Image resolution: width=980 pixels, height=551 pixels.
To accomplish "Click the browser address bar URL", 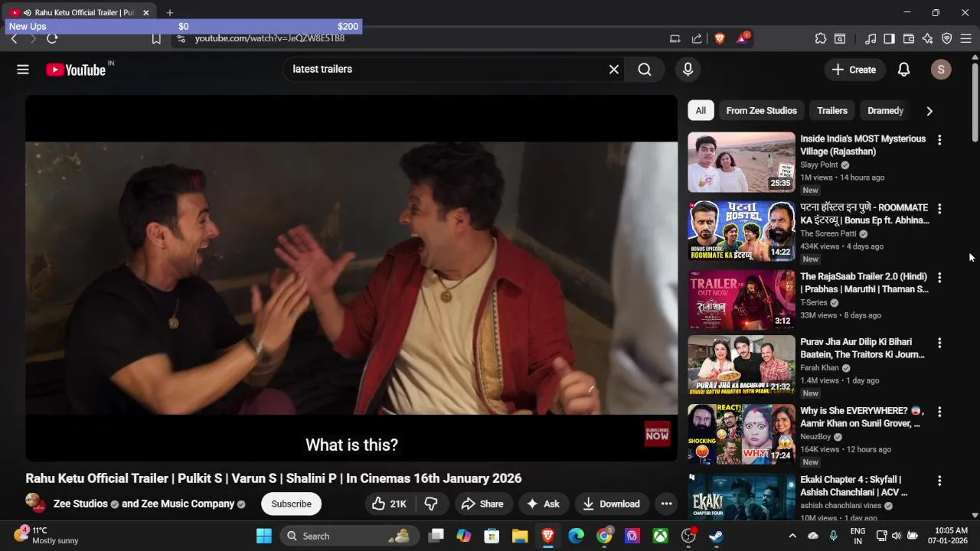I will pyautogui.click(x=269, y=38).
